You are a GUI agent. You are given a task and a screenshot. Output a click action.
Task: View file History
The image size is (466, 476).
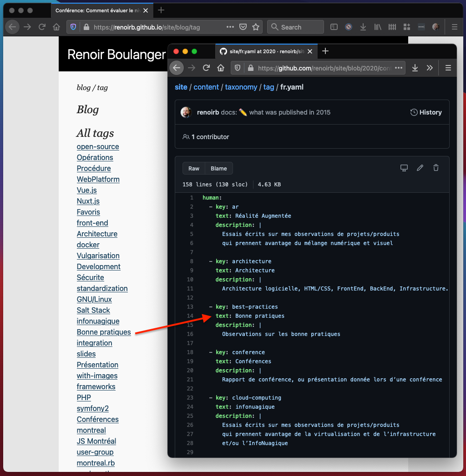click(426, 112)
